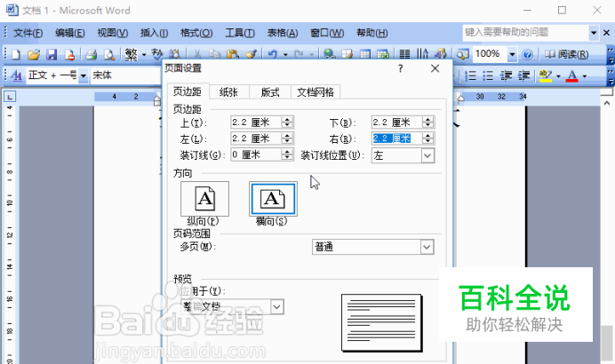
Task: Expand the 应用于 dropdown list
Action: pyautogui.click(x=277, y=306)
